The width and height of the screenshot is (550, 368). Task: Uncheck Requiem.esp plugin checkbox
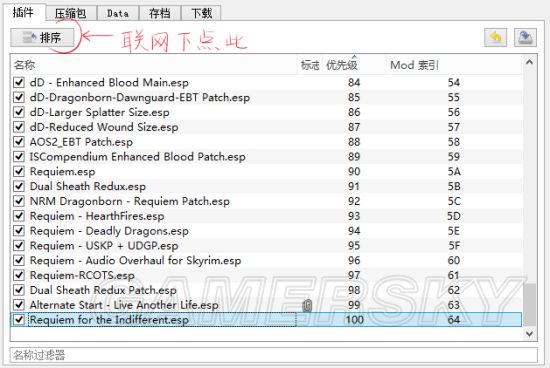19,172
